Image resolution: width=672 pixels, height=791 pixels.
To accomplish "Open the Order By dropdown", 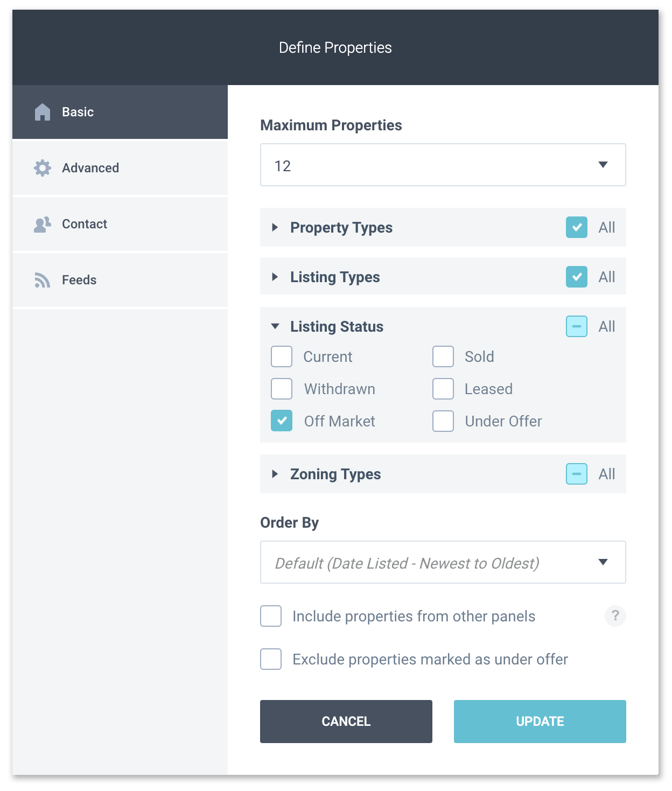I will point(443,562).
